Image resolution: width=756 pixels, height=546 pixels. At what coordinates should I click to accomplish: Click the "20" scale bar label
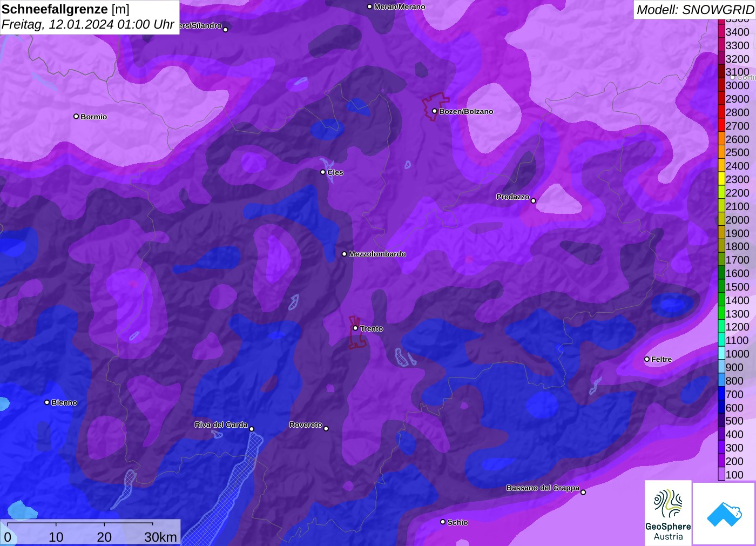(x=104, y=537)
